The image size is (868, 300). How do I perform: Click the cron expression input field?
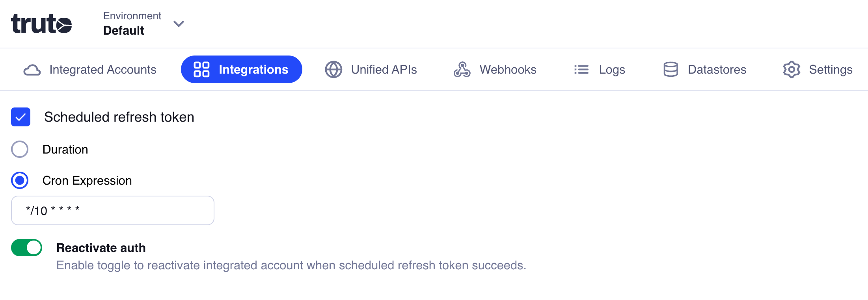(x=113, y=211)
